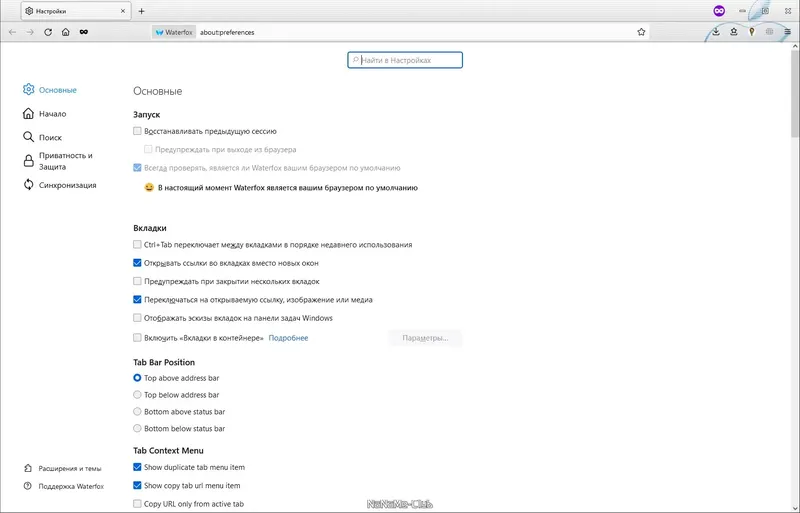
Task: Open the Синхронизация settings category label
Action: click(67, 185)
